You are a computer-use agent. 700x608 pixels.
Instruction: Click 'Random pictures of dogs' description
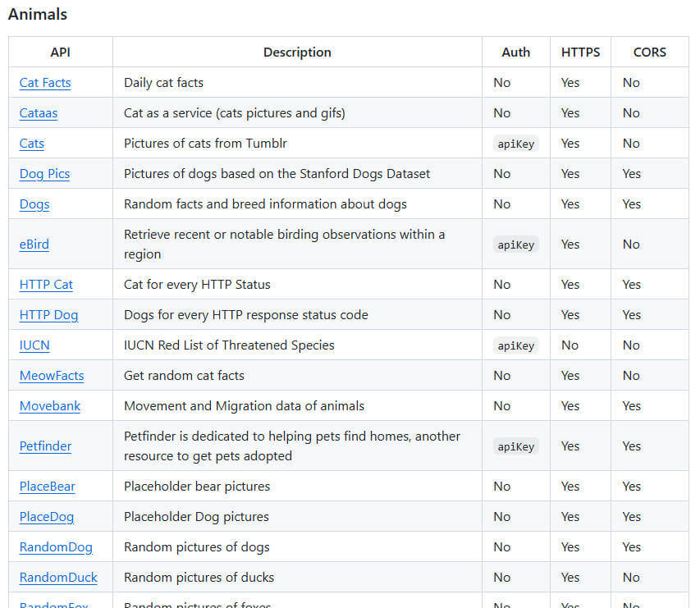(x=196, y=546)
